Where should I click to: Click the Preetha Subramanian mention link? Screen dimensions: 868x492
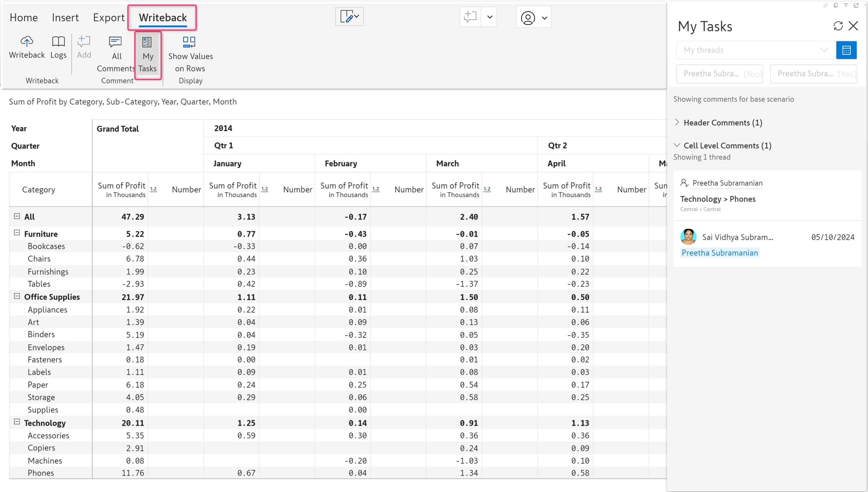click(x=720, y=253)
